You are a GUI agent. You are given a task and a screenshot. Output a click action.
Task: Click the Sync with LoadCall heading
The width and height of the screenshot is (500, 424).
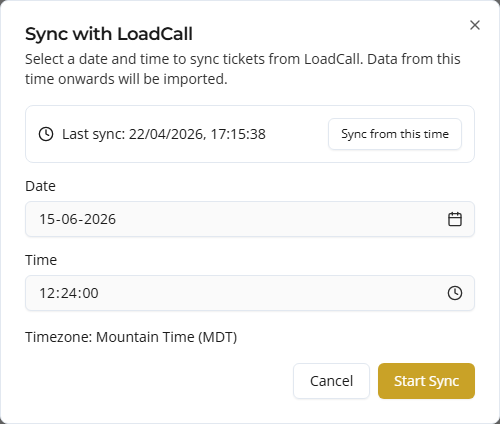click(x=109, y=34)
